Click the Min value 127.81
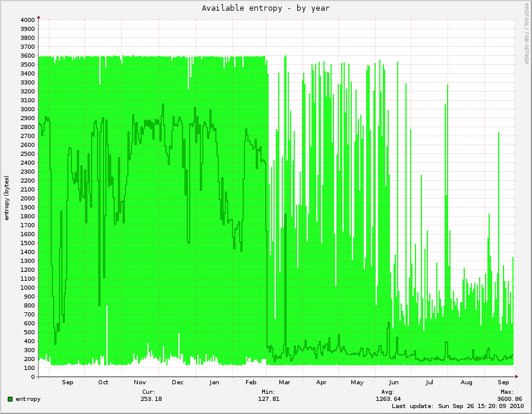 coord(267,399)
